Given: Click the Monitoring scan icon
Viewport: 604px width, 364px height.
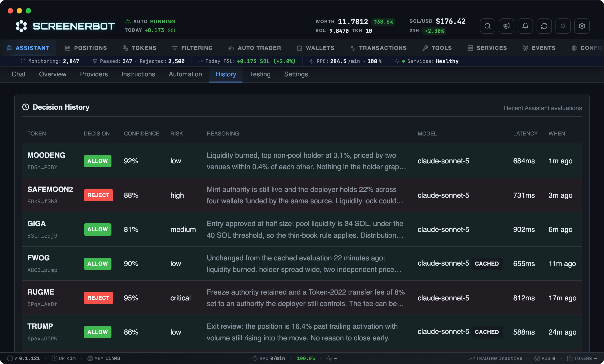Looking at the screenshot, I should (23, 61).
